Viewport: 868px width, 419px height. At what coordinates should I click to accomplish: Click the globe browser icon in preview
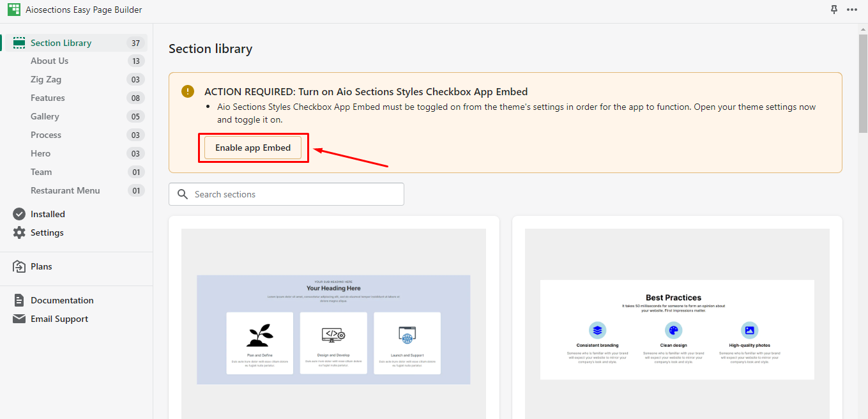coord(407,335)
